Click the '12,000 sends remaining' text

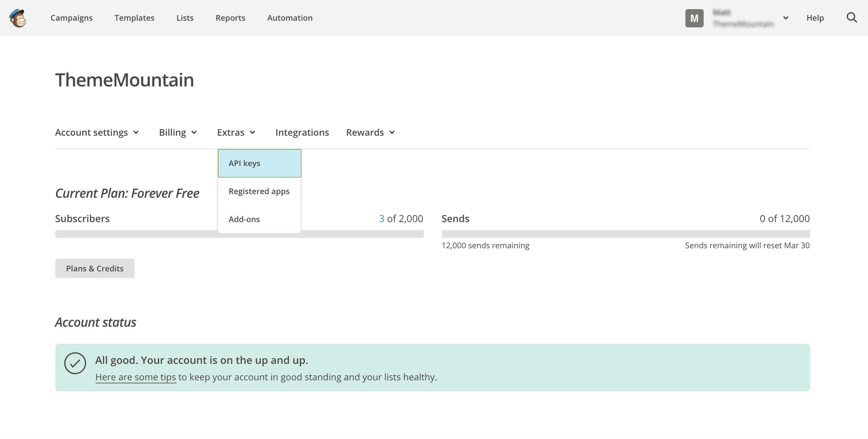485,246
